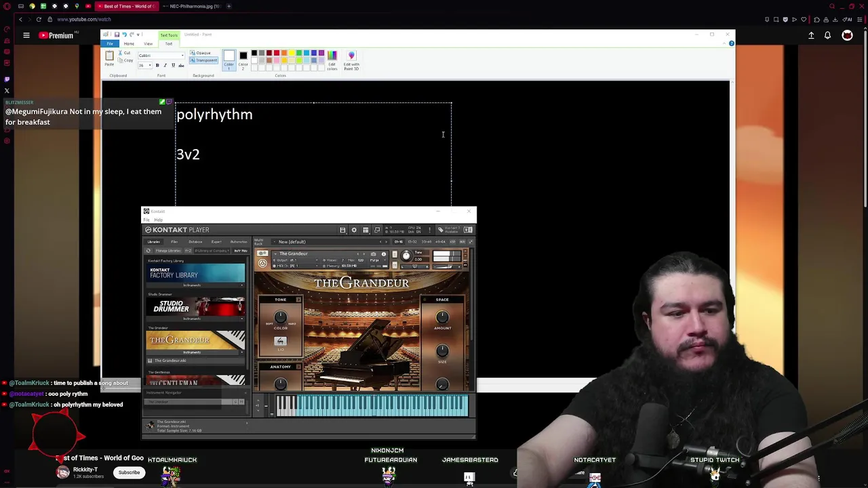Click the ANATOMY panel expand arrow
Screen dimensions: 868x488
[298, 367]
